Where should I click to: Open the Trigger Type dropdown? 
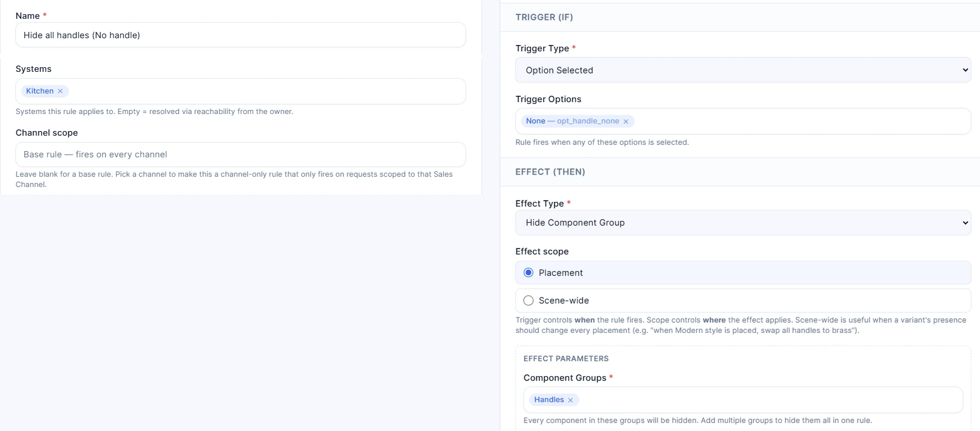pyautogui.click(x=743, y=70)
